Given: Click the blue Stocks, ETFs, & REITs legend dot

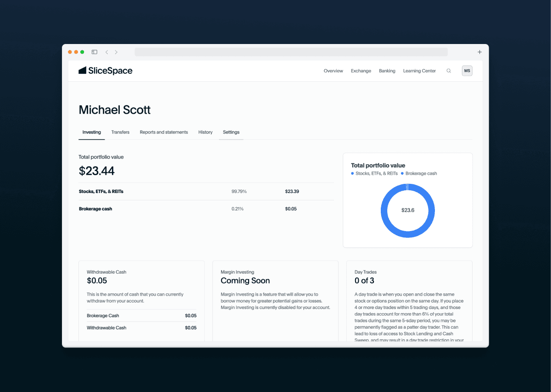Looking at the screenshot, I should click(352, 174).
